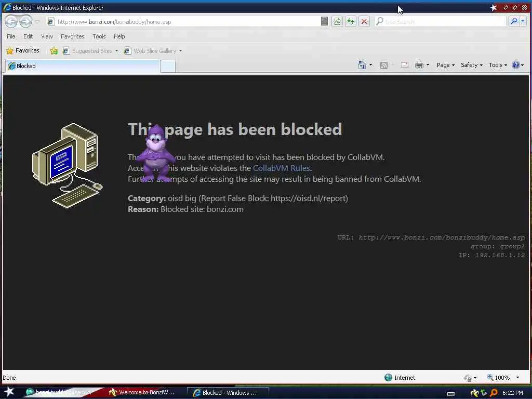Open a new tab with the blank tab button
This screenshot has height=399, width=532.
[168, 66]
